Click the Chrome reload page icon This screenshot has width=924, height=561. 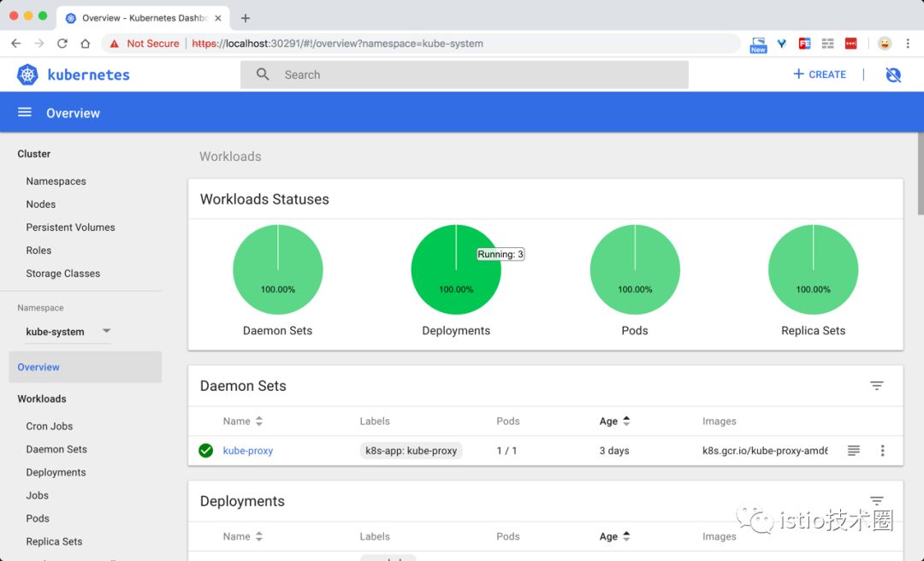62,43
